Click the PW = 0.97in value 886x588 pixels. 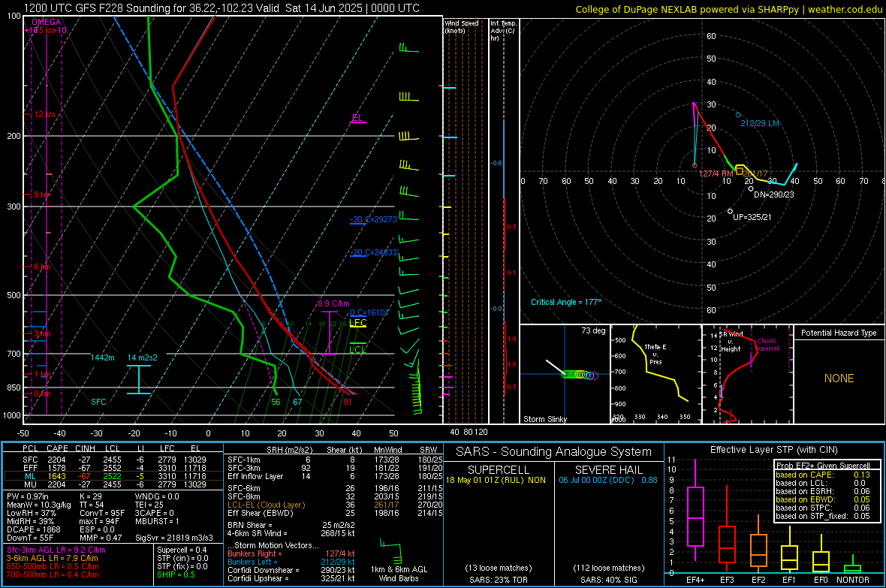(28, 496)
